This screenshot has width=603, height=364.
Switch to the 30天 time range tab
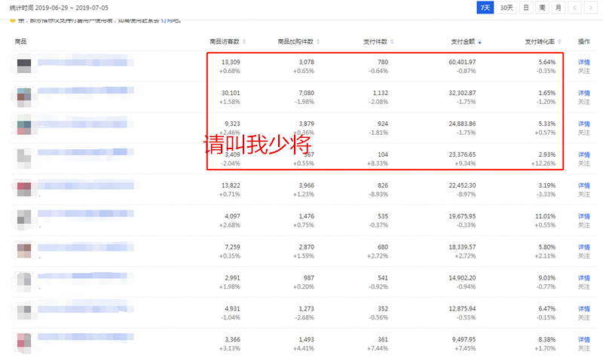click(506, 8)
